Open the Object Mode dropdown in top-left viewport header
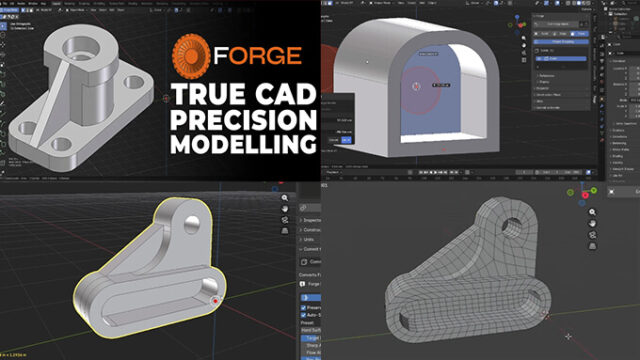Viewport: 640px width, 360px height. tap(77, 10)
